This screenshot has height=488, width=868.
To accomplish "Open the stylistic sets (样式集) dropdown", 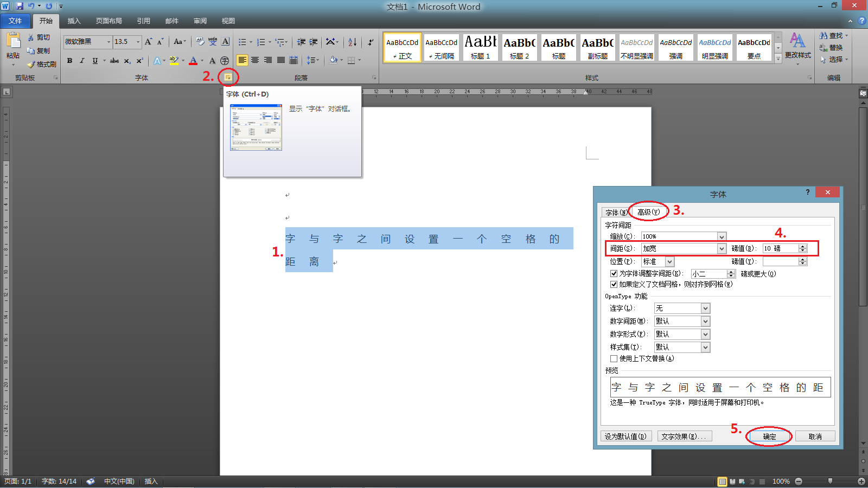I will point(705,347).
